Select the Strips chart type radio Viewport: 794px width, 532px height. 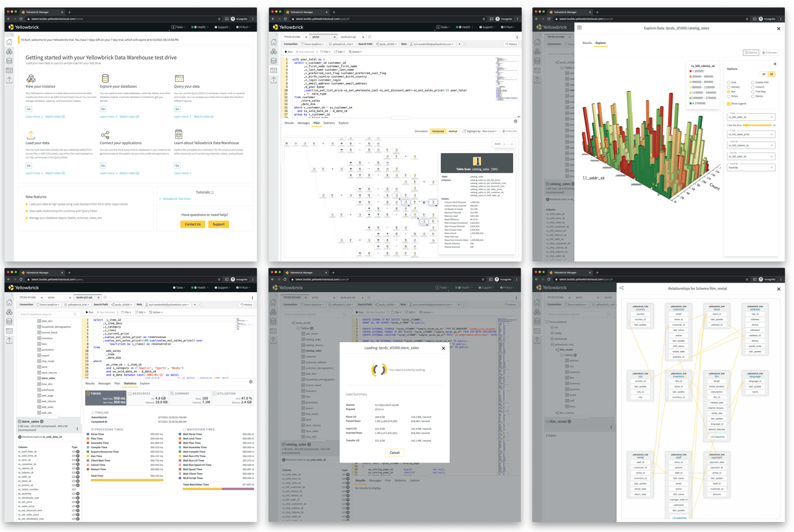pyautogui.click(x=728, y=96)
